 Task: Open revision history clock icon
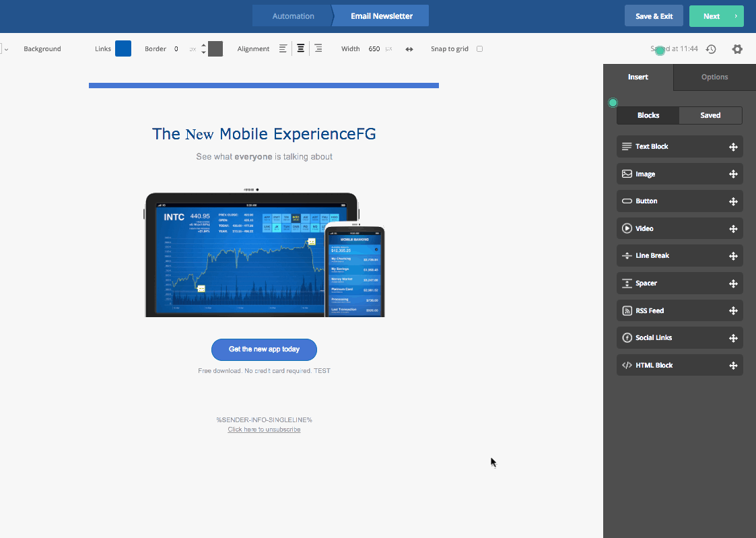click(711, 49)
